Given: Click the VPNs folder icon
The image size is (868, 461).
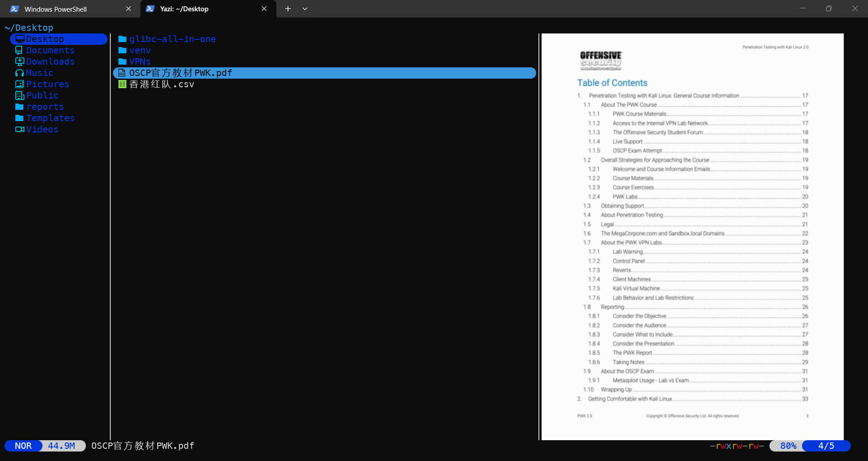Looking at the screenshot, I should point(122,61).
